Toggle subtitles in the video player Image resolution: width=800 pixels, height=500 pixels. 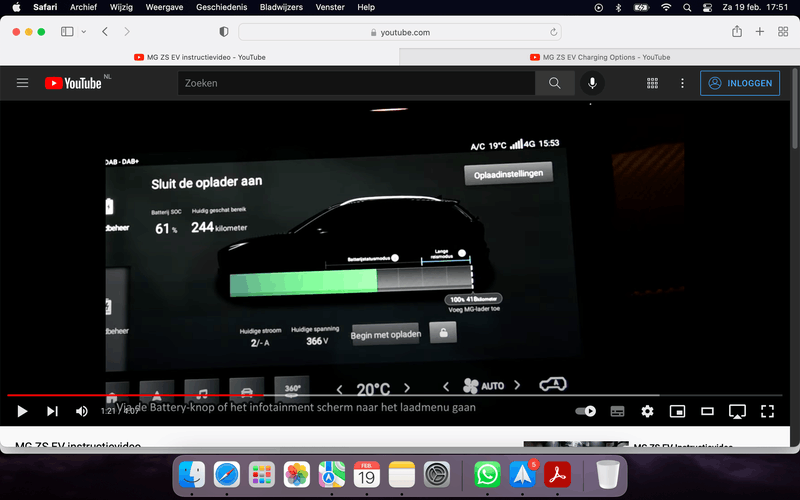click(x=617, y=411)
